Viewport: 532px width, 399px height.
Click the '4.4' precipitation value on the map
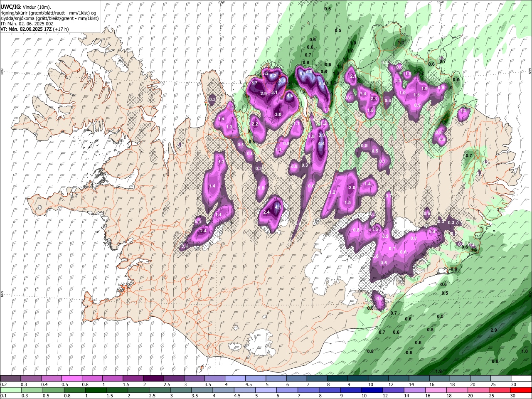pyautogui.click(x=321, y=144)
